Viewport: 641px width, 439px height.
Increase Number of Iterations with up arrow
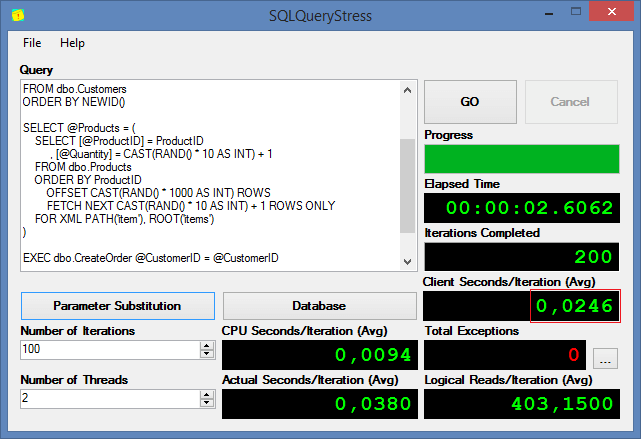(207, 346)
